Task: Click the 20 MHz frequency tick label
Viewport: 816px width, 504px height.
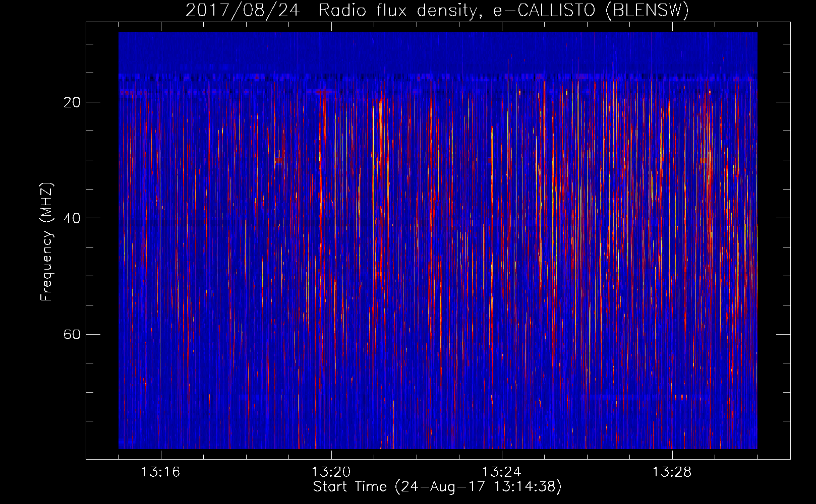Action: coord(72,102)
